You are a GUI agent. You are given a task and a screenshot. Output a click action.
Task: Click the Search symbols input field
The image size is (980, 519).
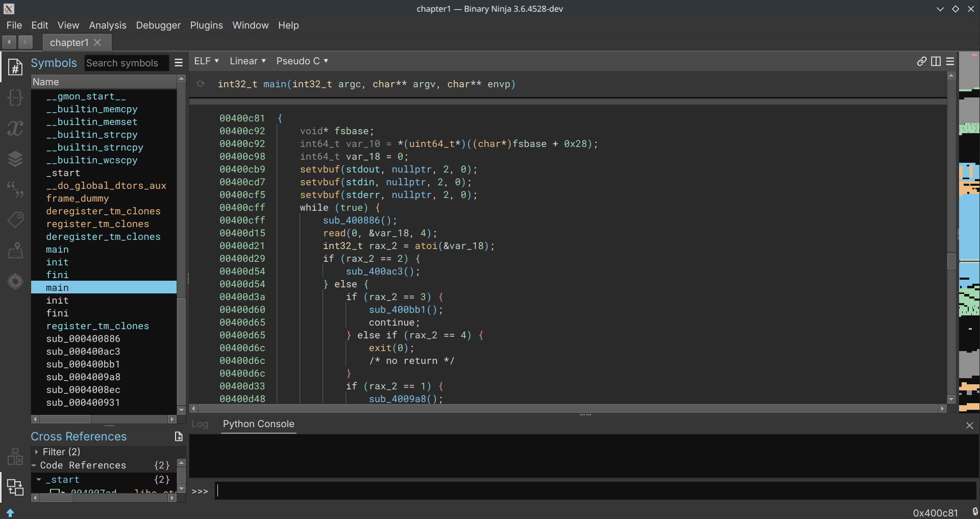(x=126, y=63)
